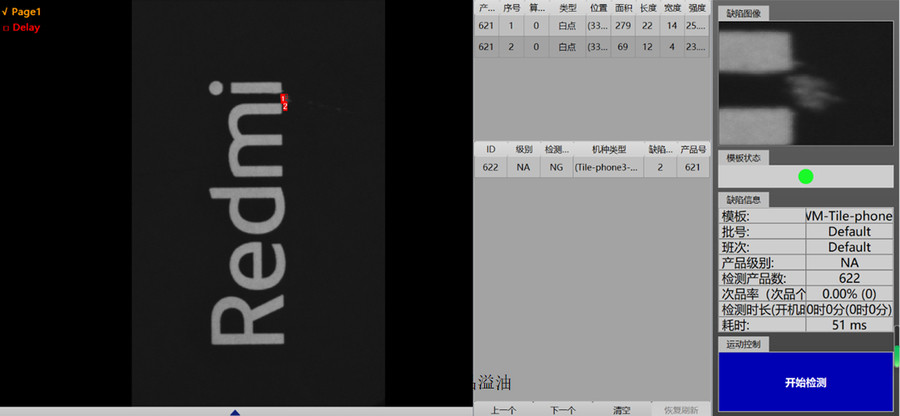Click the 检测时长 label
900x416 pixels.
[763, 309]
